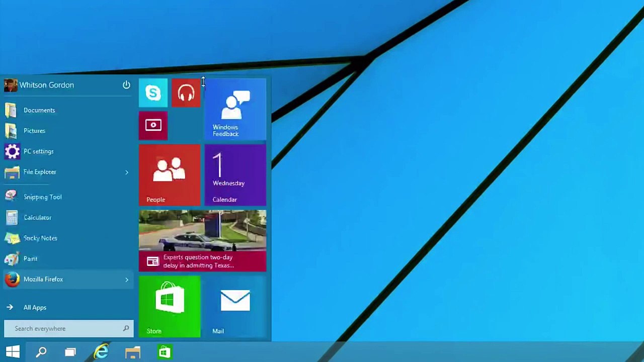Click the Documents folder icon
644x362 pixels.
pos(11,110)
